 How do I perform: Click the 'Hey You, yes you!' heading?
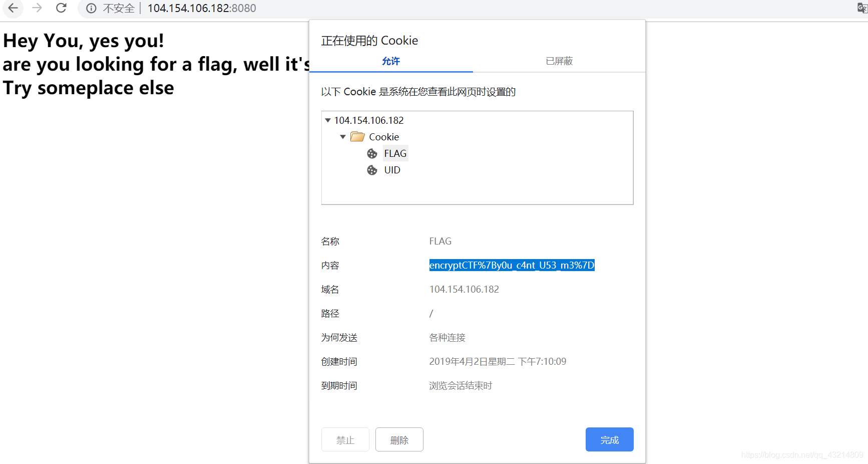[x=84, y=41]
